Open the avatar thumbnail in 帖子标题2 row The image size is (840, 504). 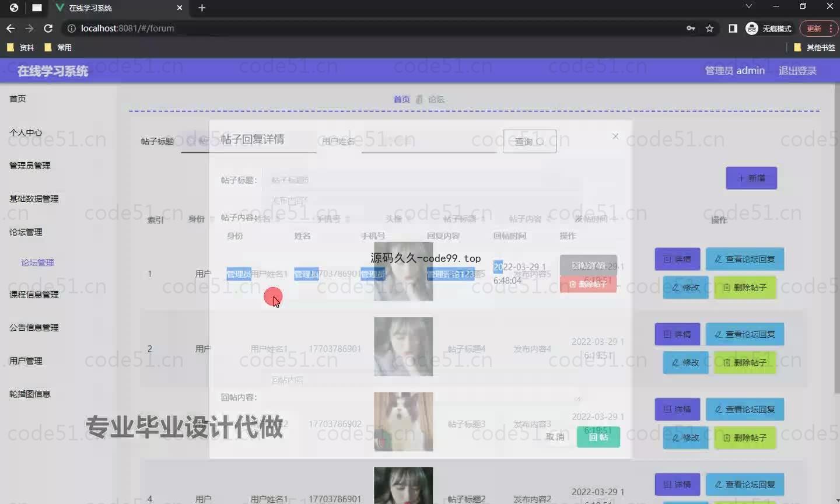point(403,485)
